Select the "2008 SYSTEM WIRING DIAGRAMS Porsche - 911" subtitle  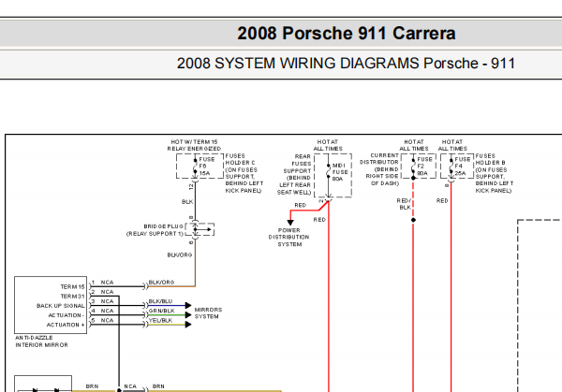coord(346,64)
